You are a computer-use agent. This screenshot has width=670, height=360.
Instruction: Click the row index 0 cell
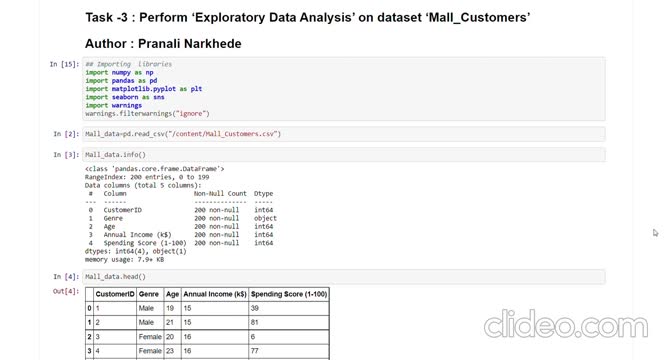(89, 308)
